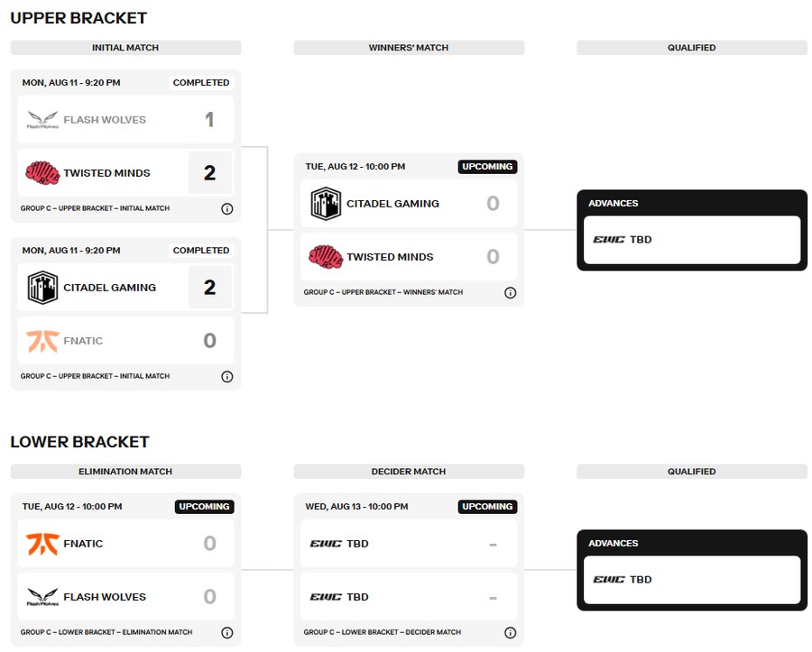Click the Winners' Match column header
The height and width of the screenshot is (652, 812).
coord(409,48)
